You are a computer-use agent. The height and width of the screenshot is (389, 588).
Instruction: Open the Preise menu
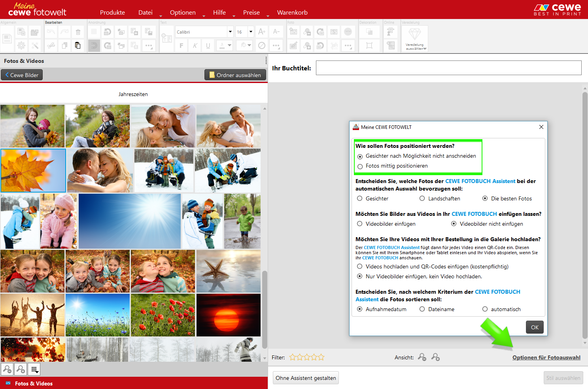point(251,13)
